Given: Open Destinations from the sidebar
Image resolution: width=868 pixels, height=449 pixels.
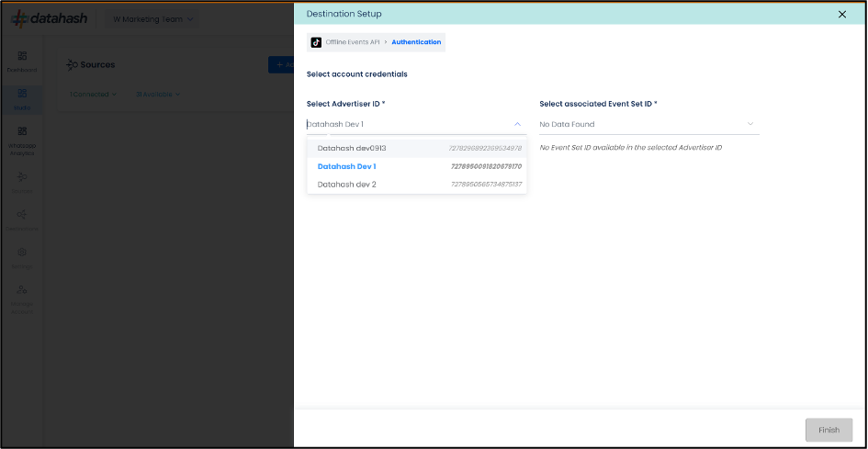Looking at the screenshot, I should pos(22,220).
